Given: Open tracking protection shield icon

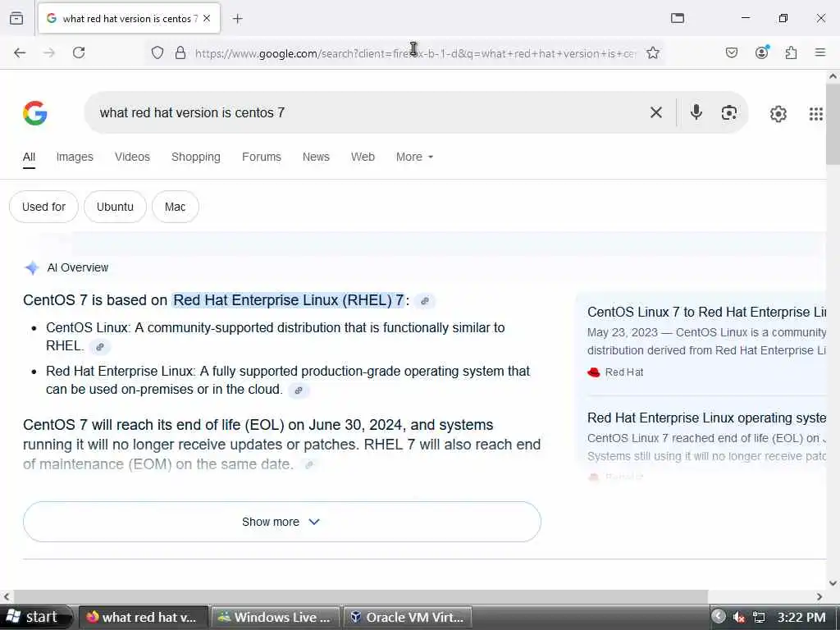Looking at the screenshot, I should pyautogui.click(x=157, y=52).
